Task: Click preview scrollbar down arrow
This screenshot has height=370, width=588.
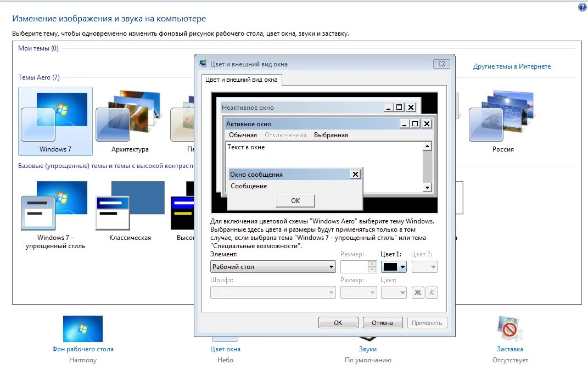Action: point(427,187)
